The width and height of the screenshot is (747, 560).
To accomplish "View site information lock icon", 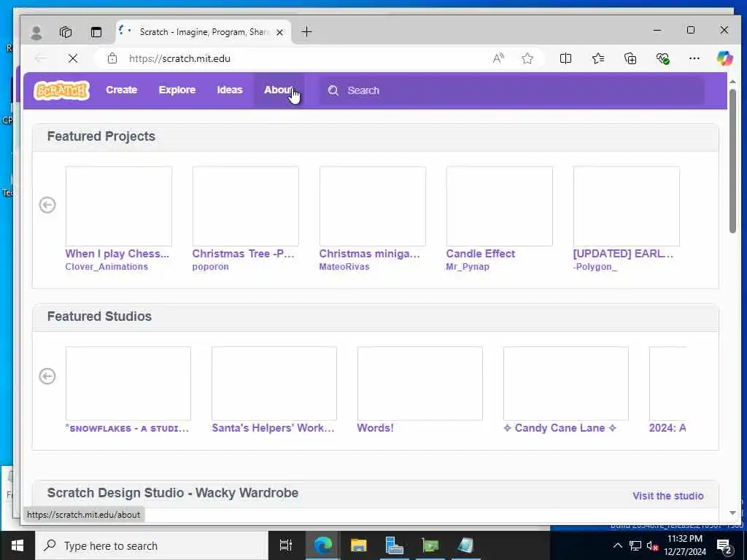I will pyautogui.click(x=112, y=58).
